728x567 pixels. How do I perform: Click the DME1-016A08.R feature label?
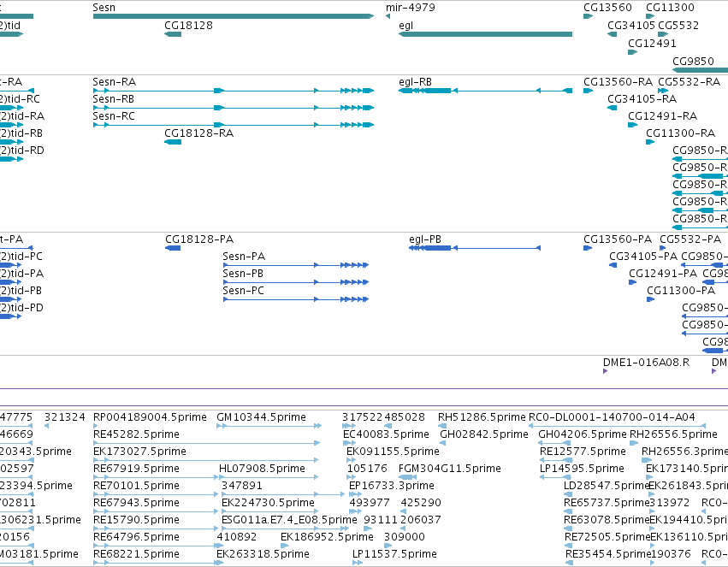coord(646,363)
